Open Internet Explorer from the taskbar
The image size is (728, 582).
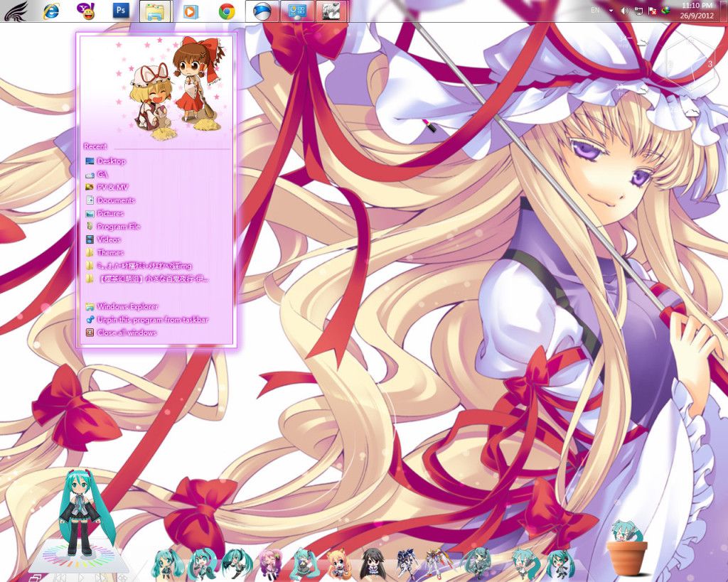click(51, 11)
